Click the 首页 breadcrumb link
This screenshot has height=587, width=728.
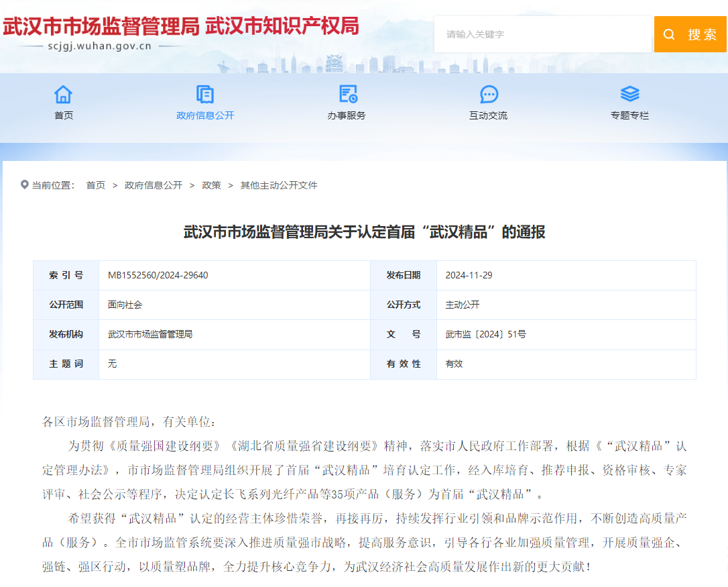pyautogui.click(x=96, y=185)
